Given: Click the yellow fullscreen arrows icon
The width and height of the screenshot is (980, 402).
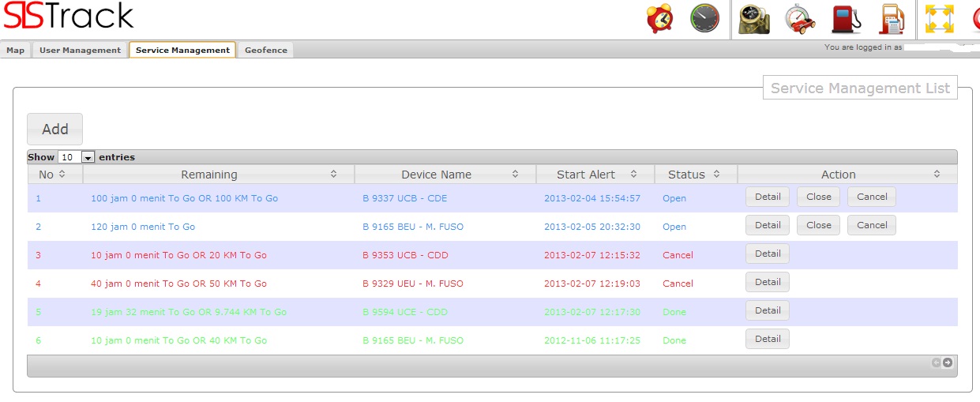Looking at the screenshot, I should 939,19.
